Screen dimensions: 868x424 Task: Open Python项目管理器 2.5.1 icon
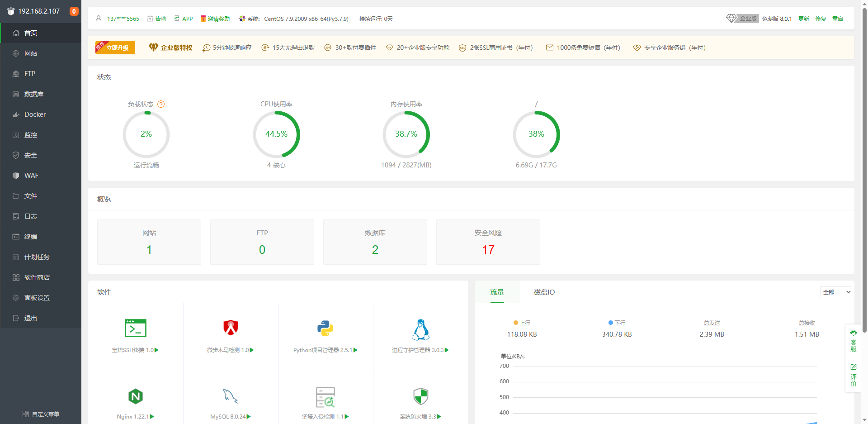(x=325, y=328)
